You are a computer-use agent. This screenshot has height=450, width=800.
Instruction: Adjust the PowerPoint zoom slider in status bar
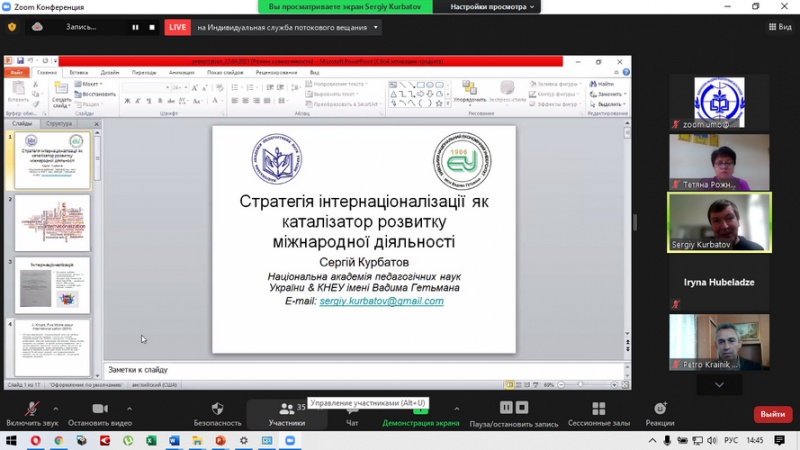[581, 384]
